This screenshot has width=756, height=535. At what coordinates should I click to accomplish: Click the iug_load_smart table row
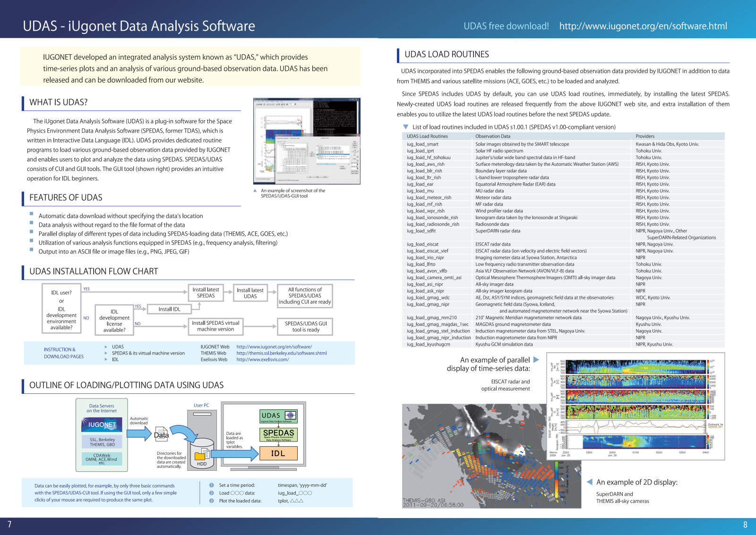(x=564, y=144)
